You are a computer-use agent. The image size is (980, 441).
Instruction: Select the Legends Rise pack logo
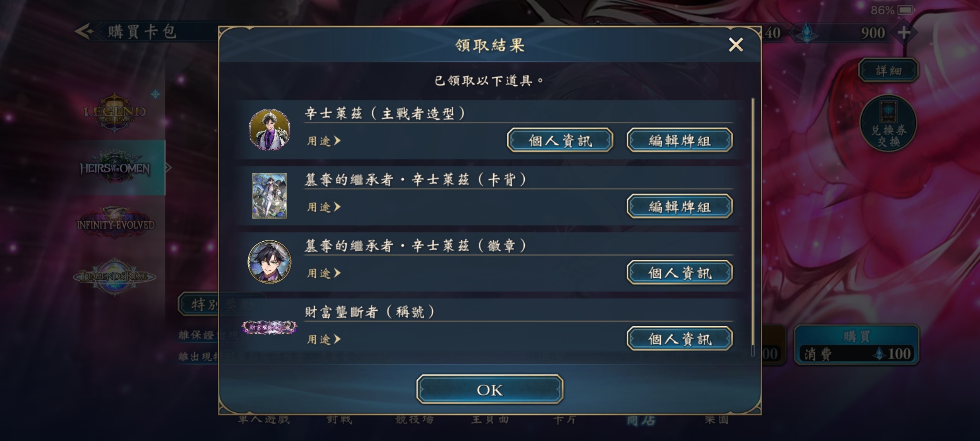point(115,276)
